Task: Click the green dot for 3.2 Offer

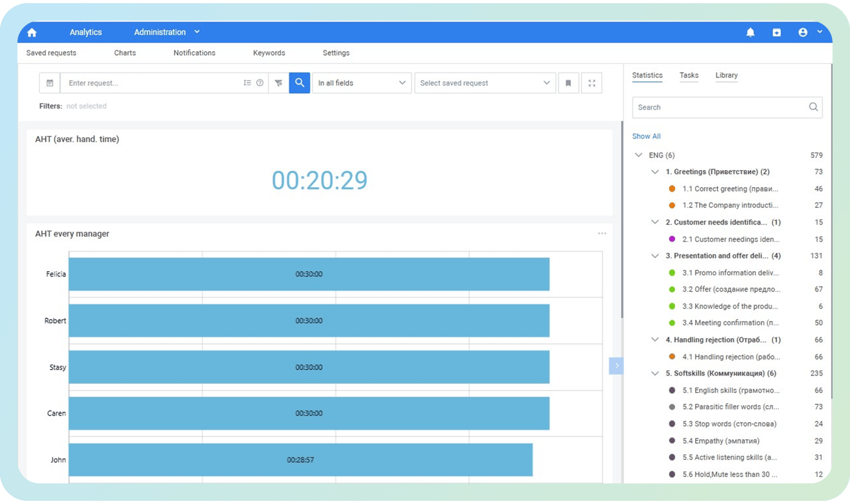Action: point(672,289)
